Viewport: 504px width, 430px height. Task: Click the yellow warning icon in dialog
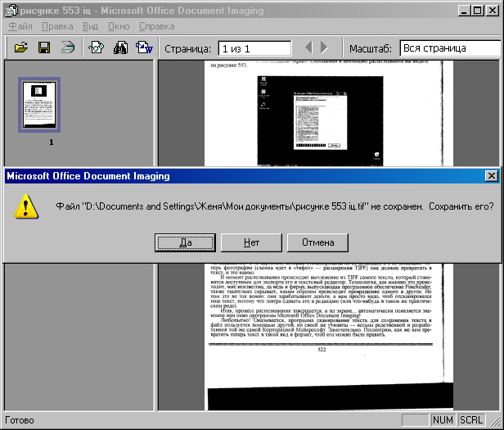coord(26,205)
